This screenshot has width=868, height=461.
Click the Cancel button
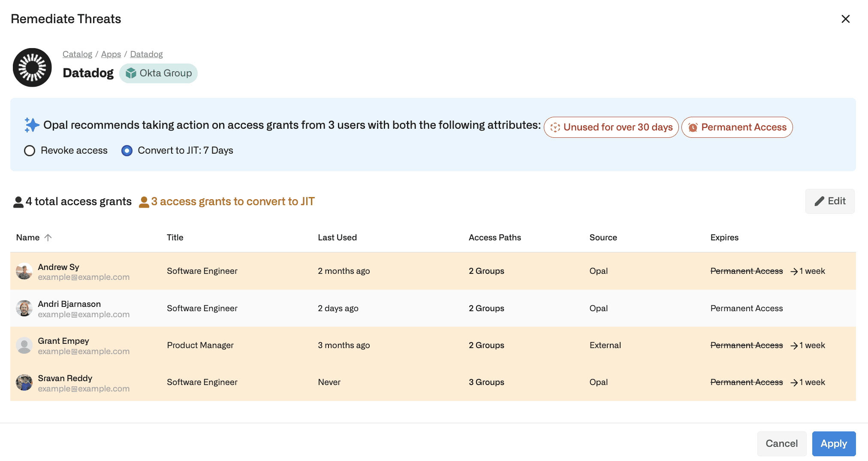[781, 443]
